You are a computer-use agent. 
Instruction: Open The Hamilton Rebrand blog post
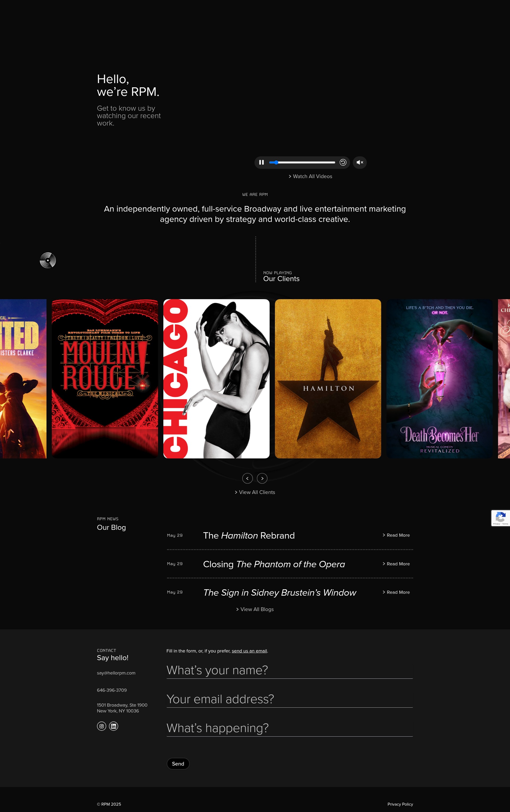coord(249,536)
